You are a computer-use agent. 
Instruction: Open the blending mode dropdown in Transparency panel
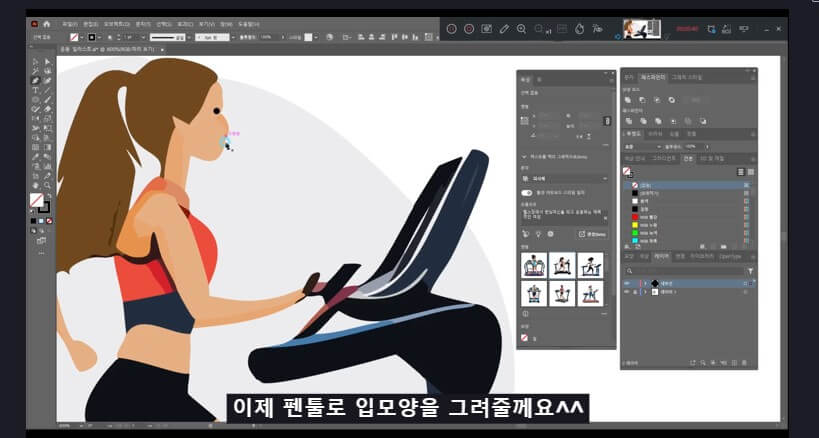[643, 147]
